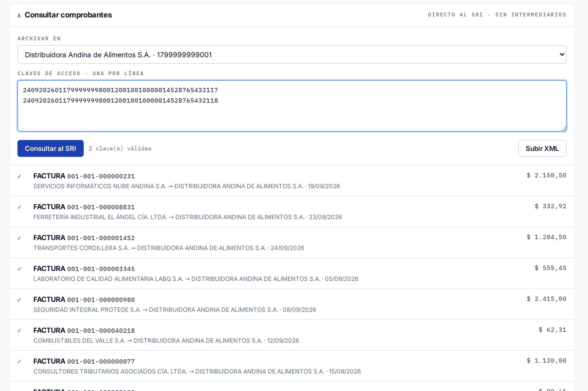Image resolution: width=588 pixels, height=391 pixels.
Task: Select invoice title FACTURA 001-001-000000077
Action: click(x=84, y=361)
